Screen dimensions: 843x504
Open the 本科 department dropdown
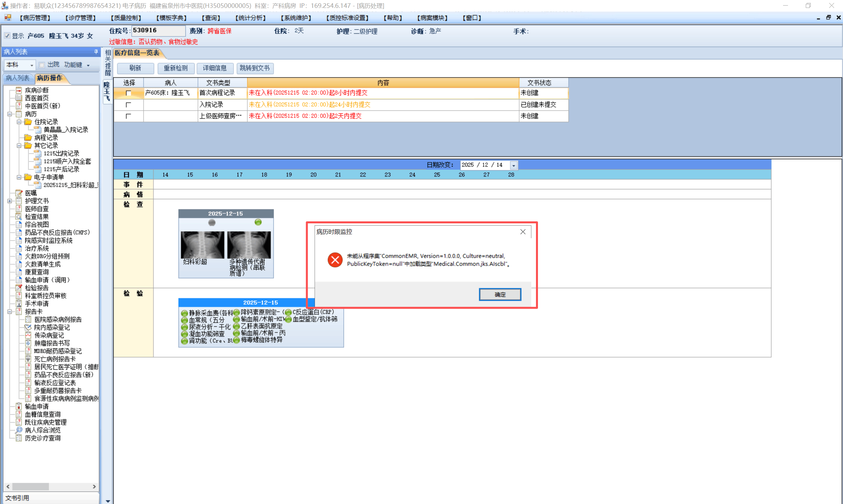point(31,65)
